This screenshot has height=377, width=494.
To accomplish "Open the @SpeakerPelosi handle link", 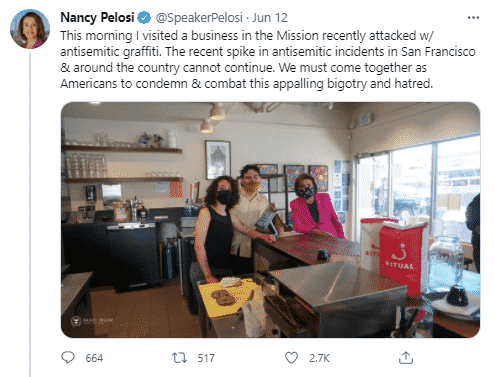I will (199, 18).
